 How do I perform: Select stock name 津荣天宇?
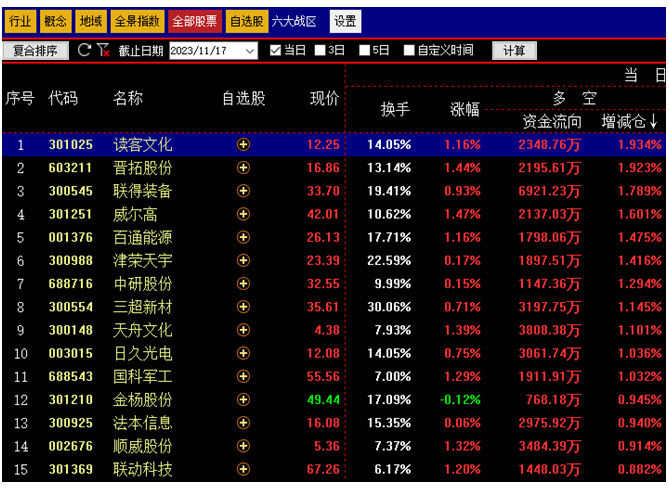(x=143, y=260)
